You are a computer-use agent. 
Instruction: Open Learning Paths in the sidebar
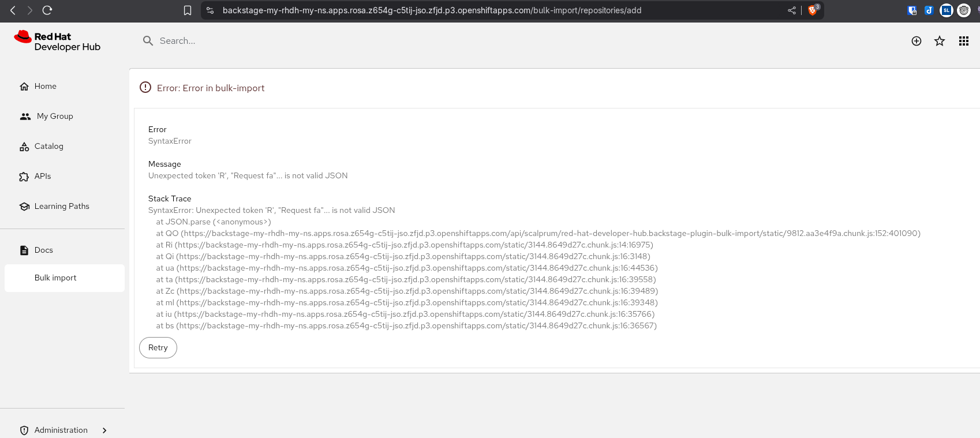click(x=62, y=206)
